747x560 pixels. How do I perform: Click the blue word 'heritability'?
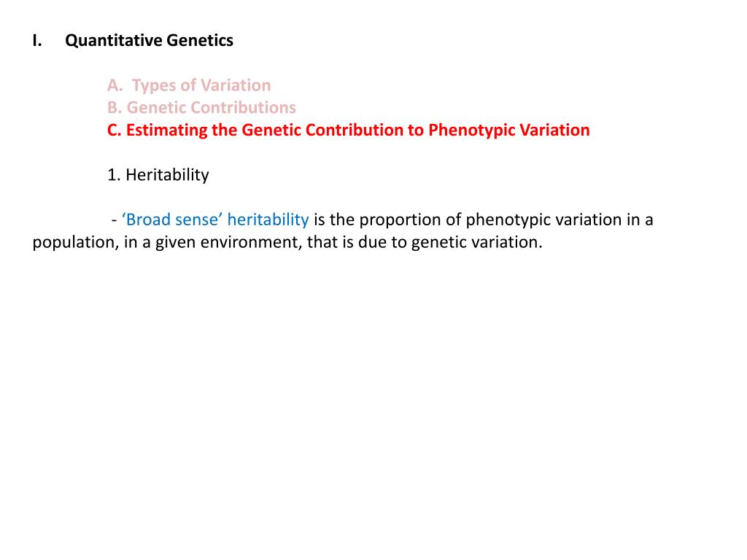pos(268,219)
